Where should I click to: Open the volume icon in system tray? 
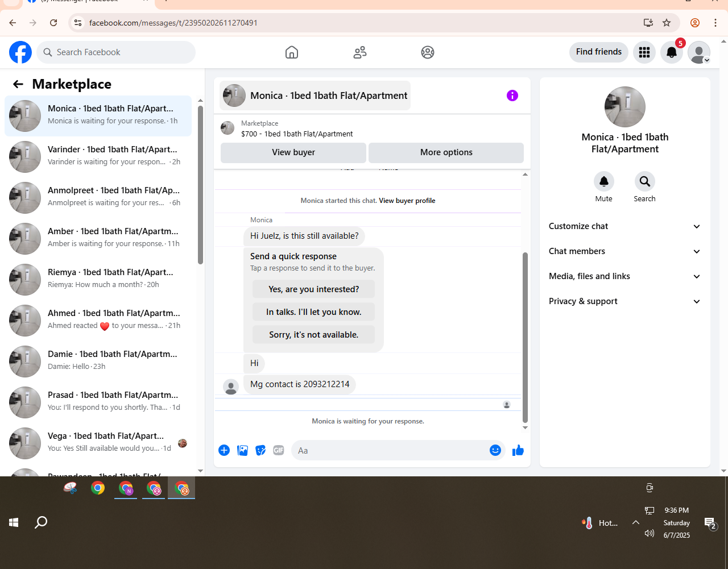[x=650, y=533]
